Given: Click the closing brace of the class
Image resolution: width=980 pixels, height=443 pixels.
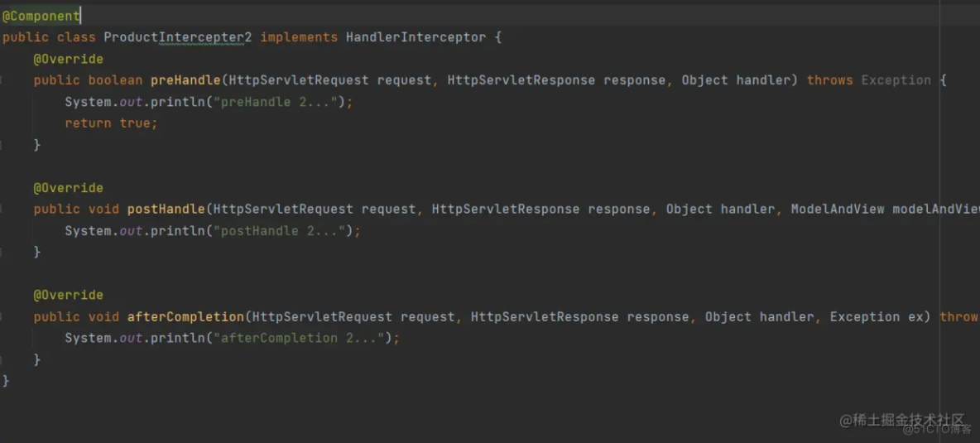Looking at the screenshot, I should pyautogui.click(x=6, y=381).
